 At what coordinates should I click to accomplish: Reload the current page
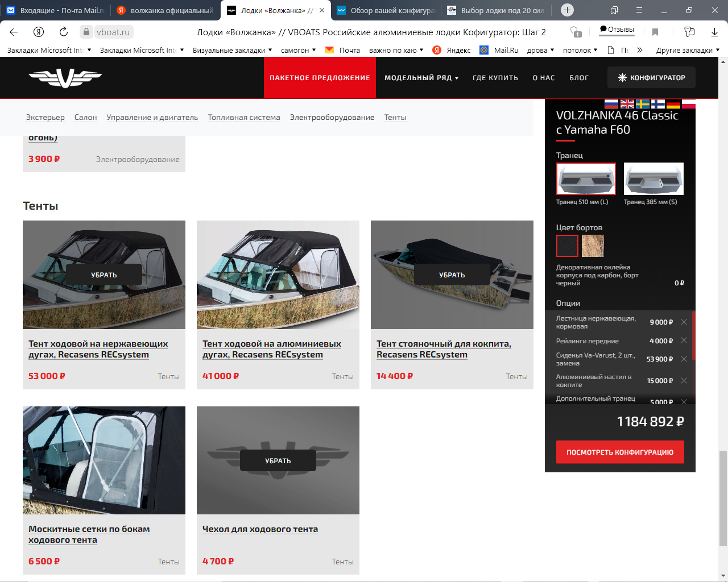pos(64,32)
